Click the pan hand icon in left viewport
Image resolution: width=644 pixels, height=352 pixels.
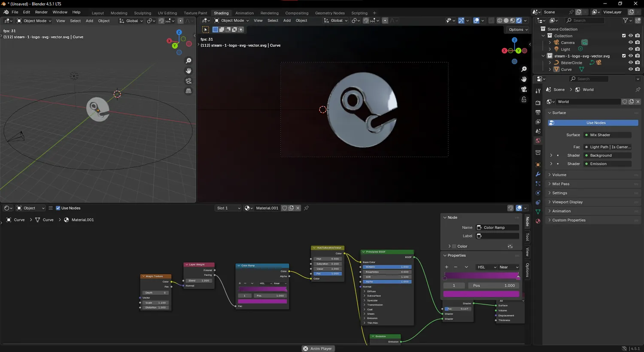point(188,71)
